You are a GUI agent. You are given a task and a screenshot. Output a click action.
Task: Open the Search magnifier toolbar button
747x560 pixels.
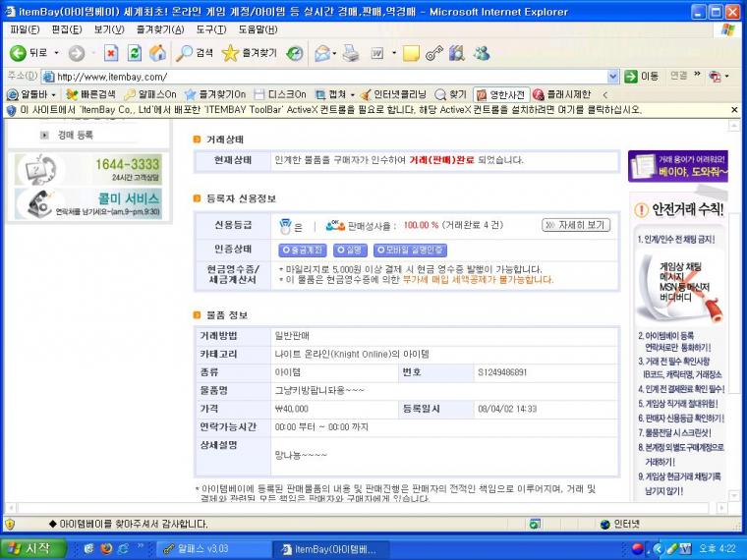(195, 53)
